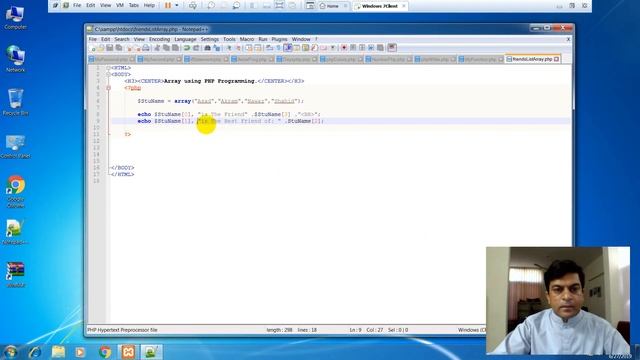Image resolution: width=640 pixels, height=360 pixels.
Task: Open Windows Explorer folder on taskbar
Action: [x=58, y=352]
